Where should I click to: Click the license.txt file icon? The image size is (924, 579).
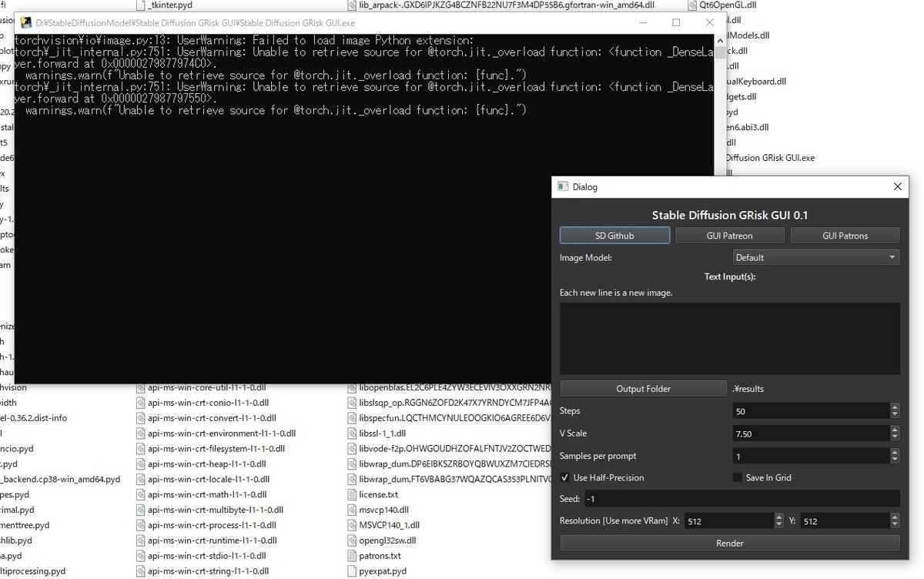pyautogui.click(x=350, y=494)
